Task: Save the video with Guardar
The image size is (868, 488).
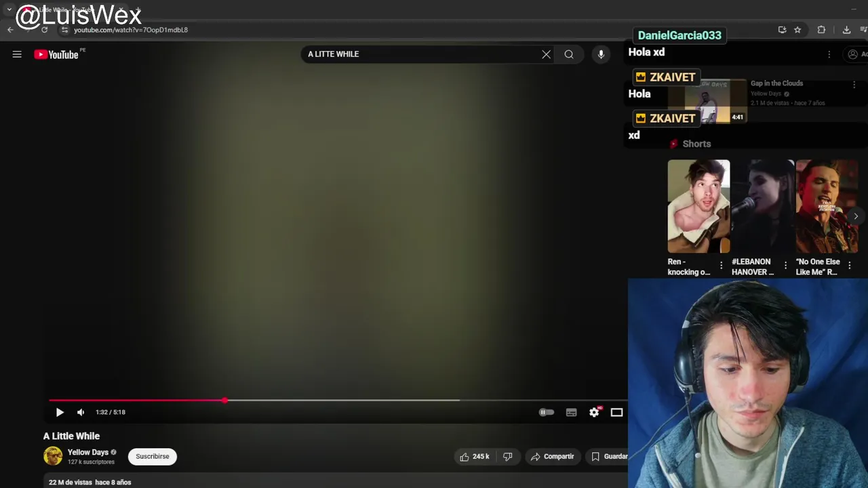Action: click(609, 457)
